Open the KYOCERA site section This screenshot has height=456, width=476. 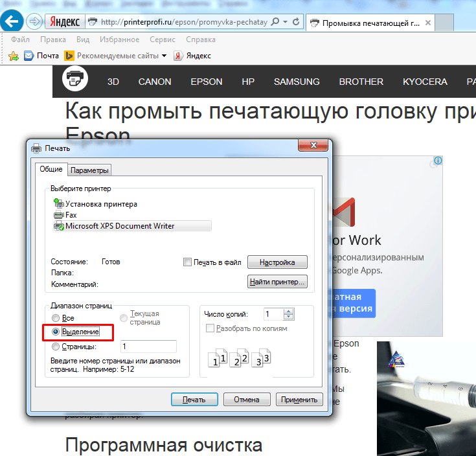click(425, 82)
